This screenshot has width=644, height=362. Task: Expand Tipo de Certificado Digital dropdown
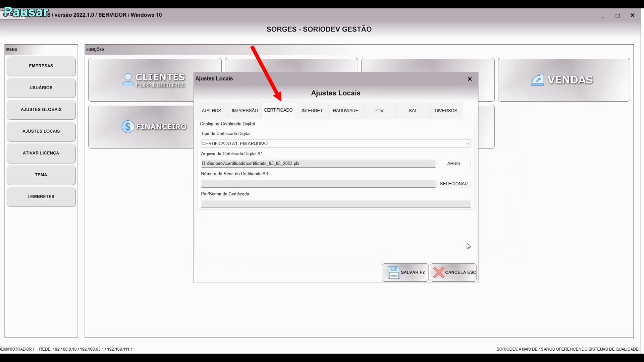(467, 143)
